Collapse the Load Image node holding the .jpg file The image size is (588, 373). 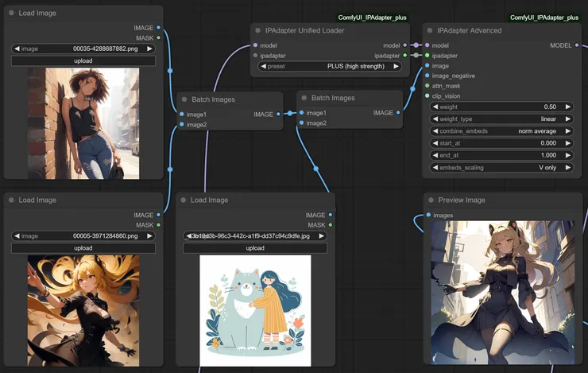point(183,200)
